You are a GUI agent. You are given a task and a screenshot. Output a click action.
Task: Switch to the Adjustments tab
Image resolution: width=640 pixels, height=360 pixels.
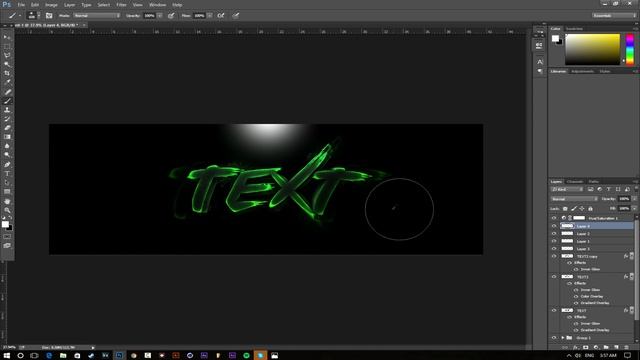[x=582, y=71]
